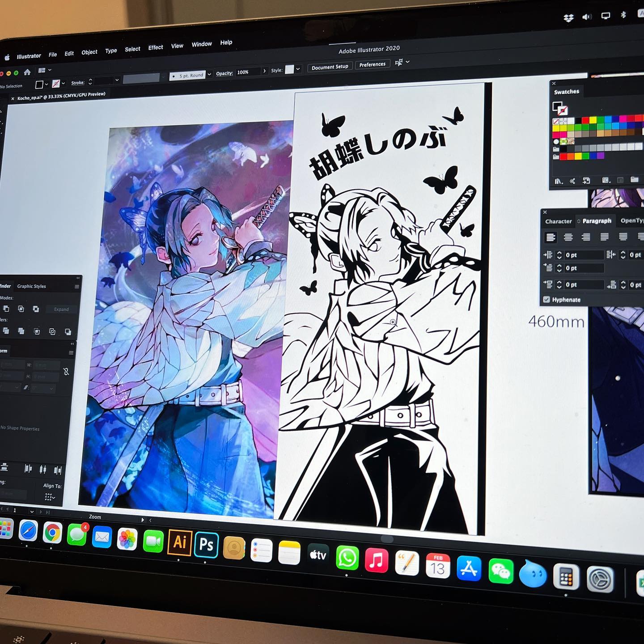Click the Justify with last line left icon
The height and width of the screenshot is (644, 644).
tap(604, 237)
